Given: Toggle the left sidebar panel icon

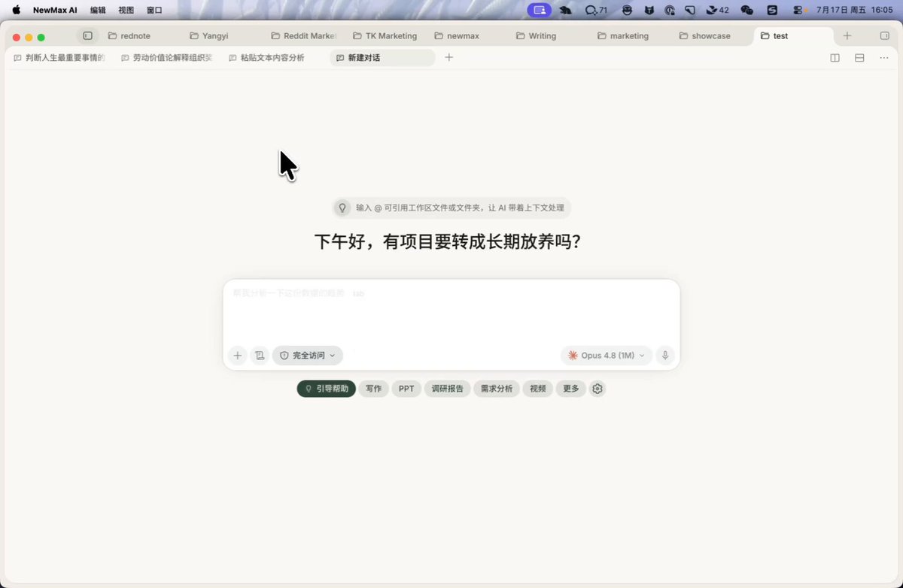Looking at the screenshot, I should click(87, 36).
